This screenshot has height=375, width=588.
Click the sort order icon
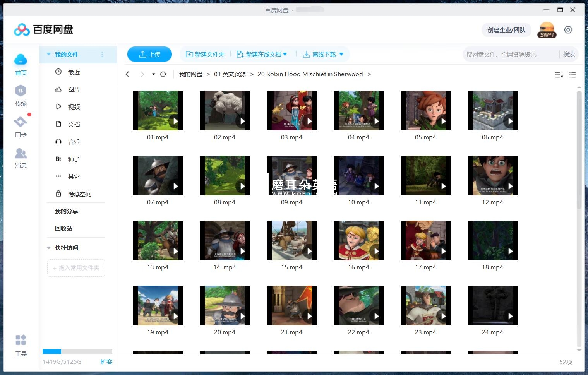pyautogui.click(x=559, y=75)
